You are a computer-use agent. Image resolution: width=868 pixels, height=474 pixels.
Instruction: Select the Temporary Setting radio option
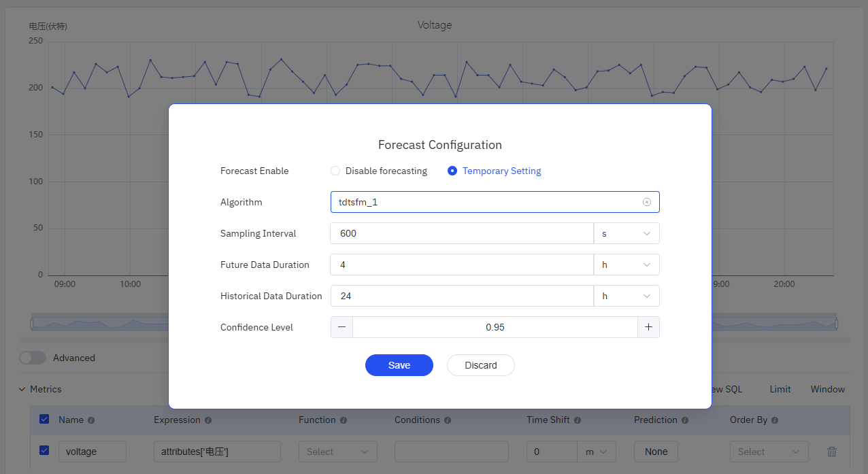click(452, 171)
